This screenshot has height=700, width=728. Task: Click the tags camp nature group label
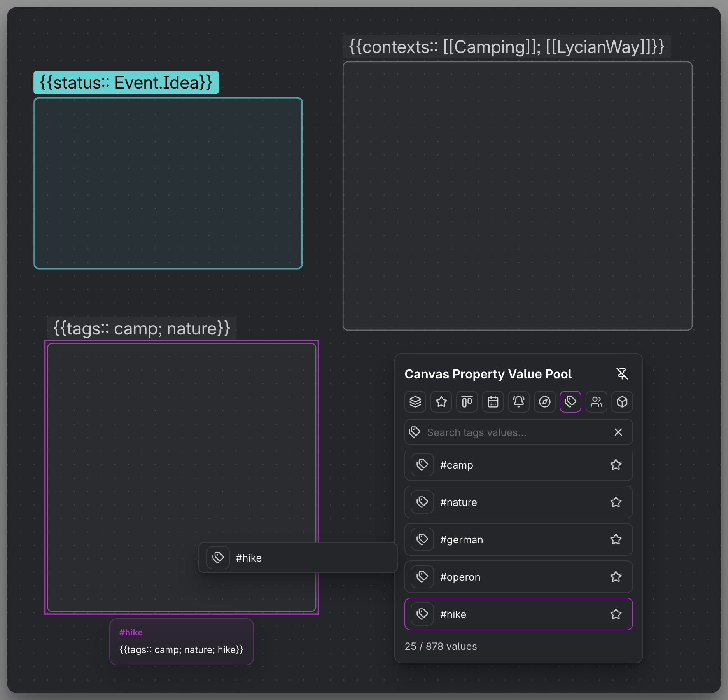tap(142, 328)
